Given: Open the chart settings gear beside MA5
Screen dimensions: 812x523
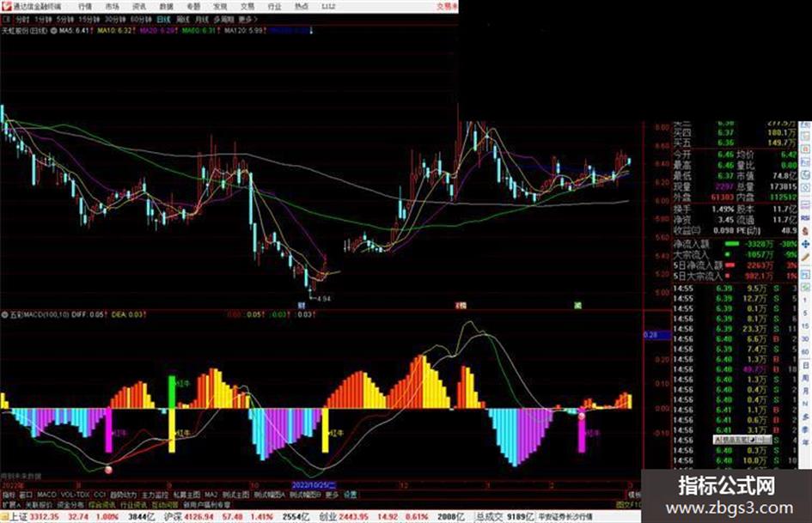Looking at the screenshot, I should [53, 31].
